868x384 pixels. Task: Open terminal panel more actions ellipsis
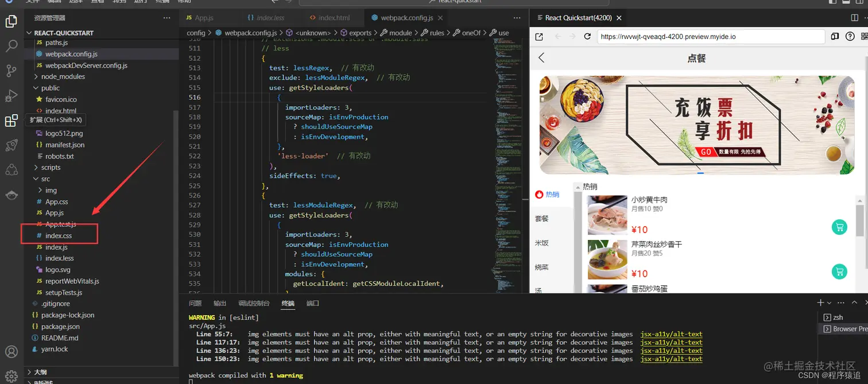click(x=841, y=302)
